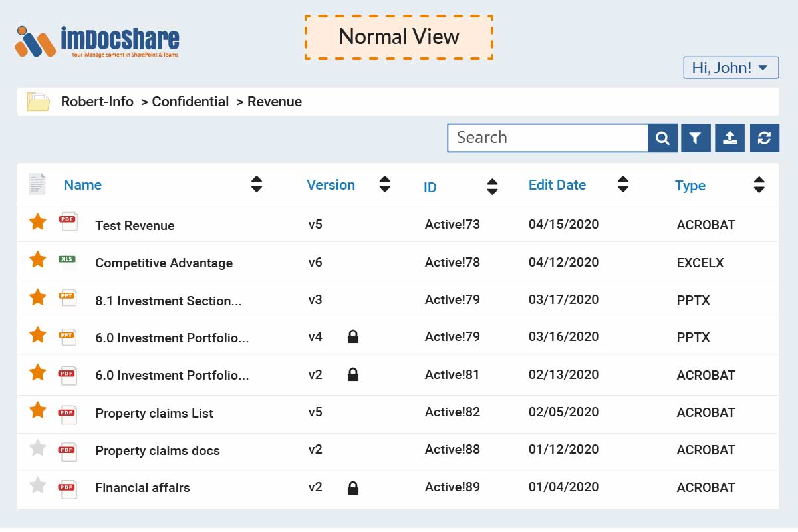This screenshot has height=532, width=798.
Task: Click the XLS icon for Competitive Advantage
Action: coord(67,259)
